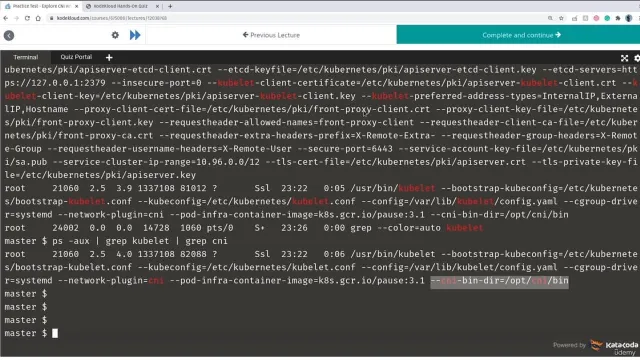Click the zoom magnifier icon in address bar
The height and width of the screenshot is (360, 640).
coord(550,18)
